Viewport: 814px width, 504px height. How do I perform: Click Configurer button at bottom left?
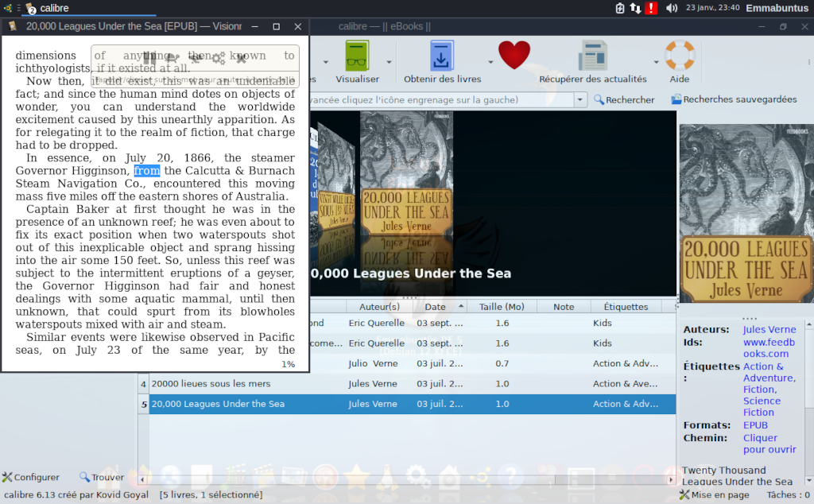point(31,477)
